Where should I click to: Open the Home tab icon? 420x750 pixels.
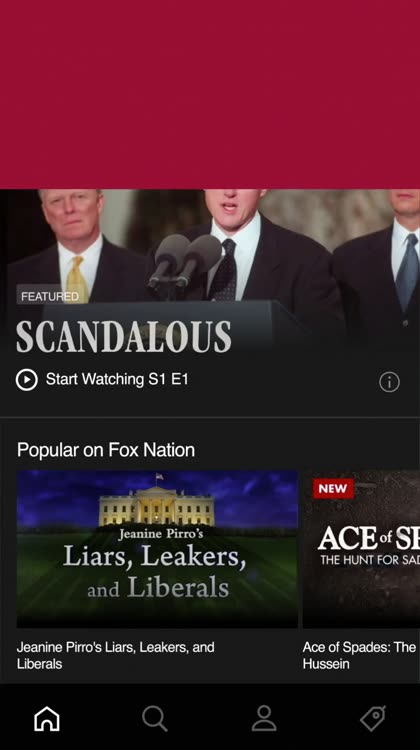click(x=47, y=718)
